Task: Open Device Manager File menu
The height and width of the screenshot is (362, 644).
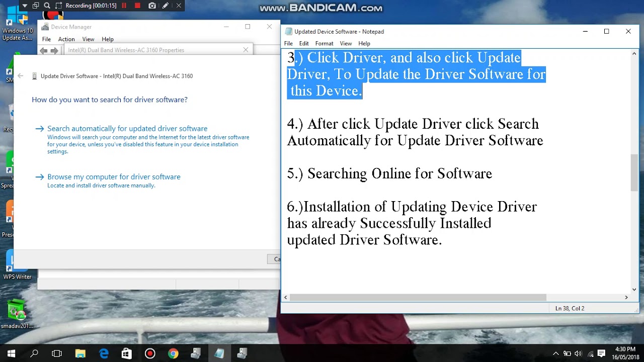Action: pos(46,39)
